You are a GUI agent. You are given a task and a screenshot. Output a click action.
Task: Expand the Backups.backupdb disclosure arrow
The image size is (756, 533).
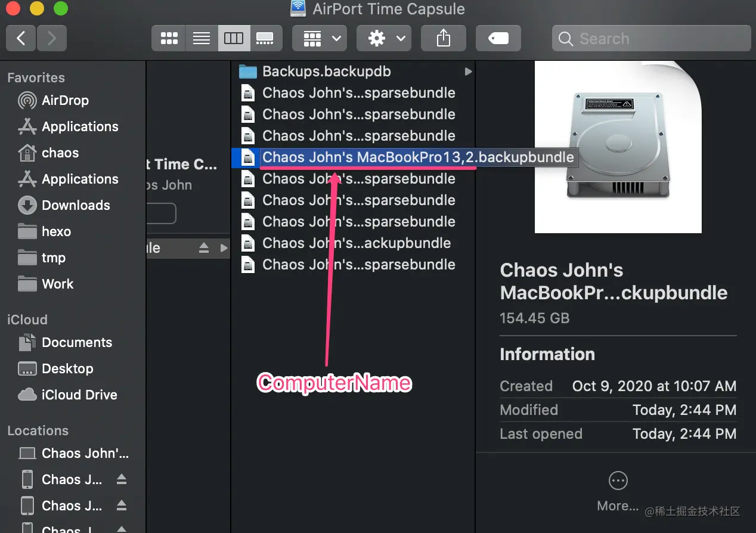click(x=468, y=72)
